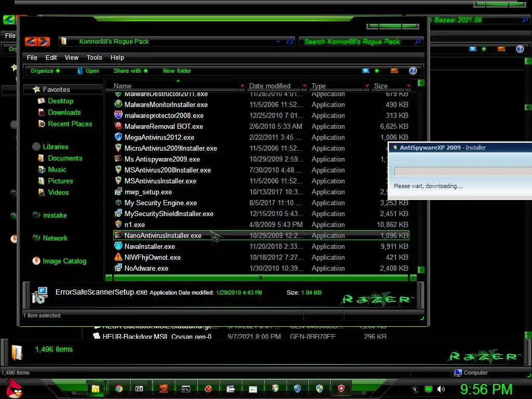The image size is (532, 399).
Task: Click the MegaAntivirus2012.exe blue shield icon
Action: pos(118,137)
